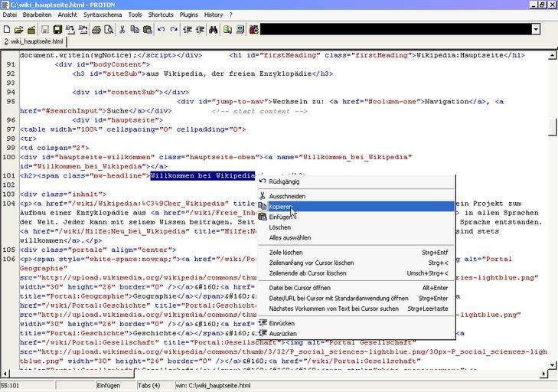Click line number 97 in the gutter
The height and width of the screenshot is (392, 558).
(11, 129)
